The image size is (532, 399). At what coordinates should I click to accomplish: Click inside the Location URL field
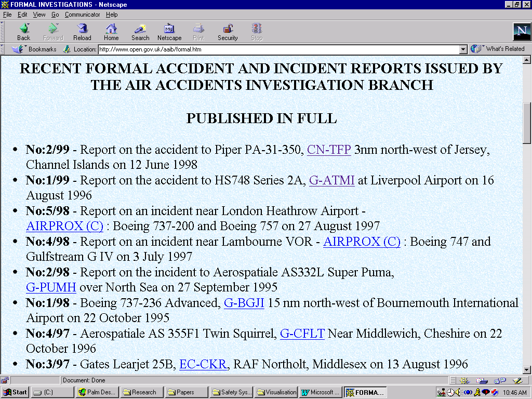pos(279,49)
